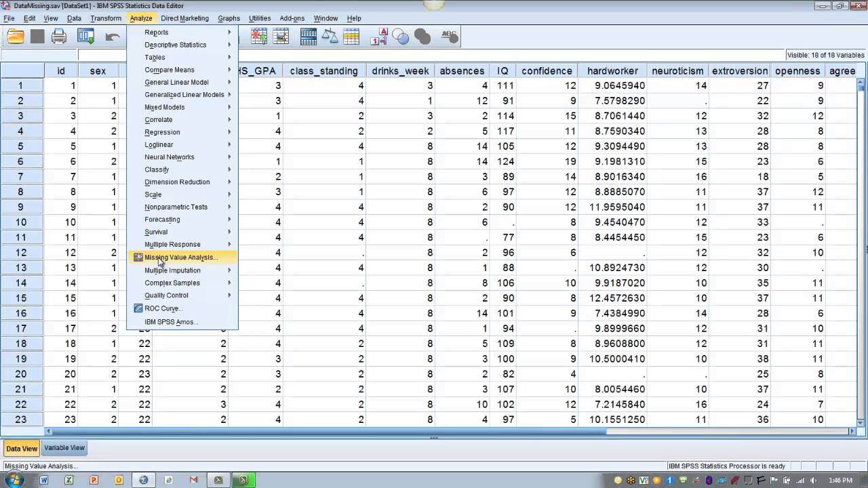
Task: Open Excel from the taskbar
Action: 68,480
